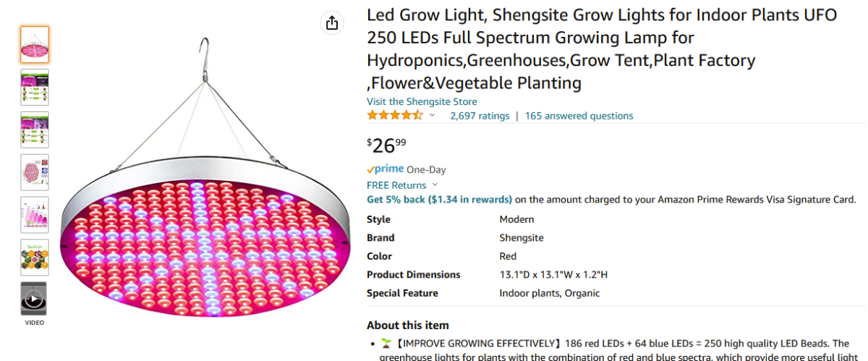Click the Get 5% back rewards link
Viewport: 868px width, 361px height.
pos(439,200)
